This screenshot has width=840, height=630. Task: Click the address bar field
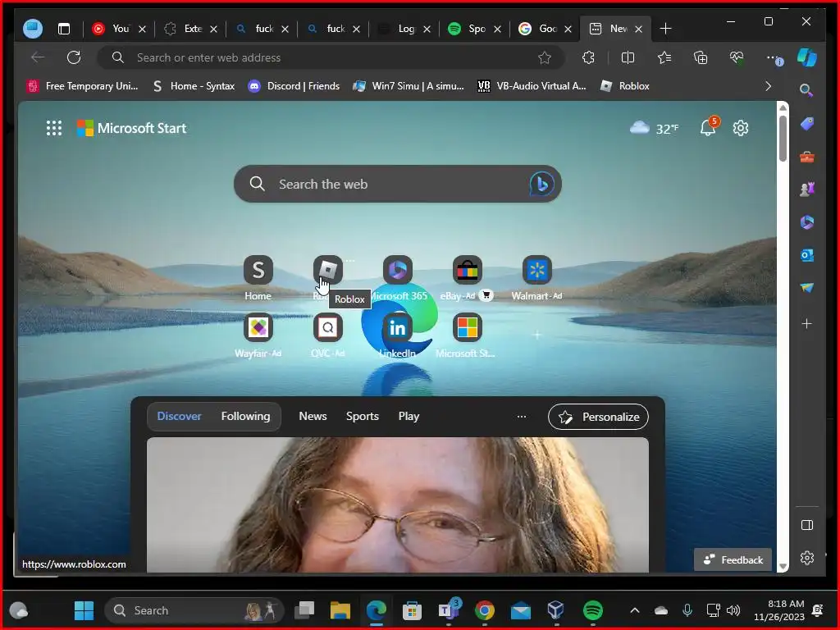(x=331, y=57)
